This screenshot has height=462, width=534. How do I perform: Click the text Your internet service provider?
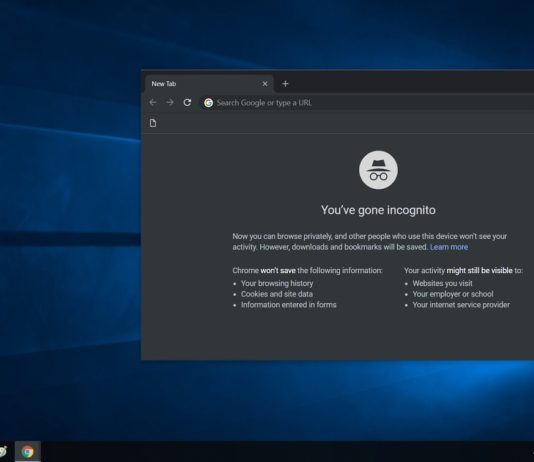pyautogui.click(x=461, y=305)
